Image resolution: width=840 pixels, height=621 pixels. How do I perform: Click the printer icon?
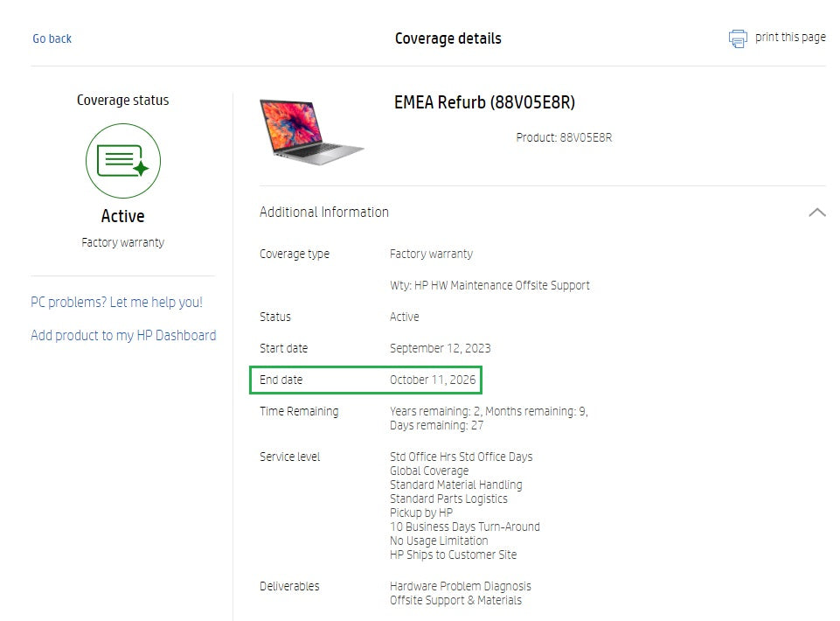[x=738, y=38]
